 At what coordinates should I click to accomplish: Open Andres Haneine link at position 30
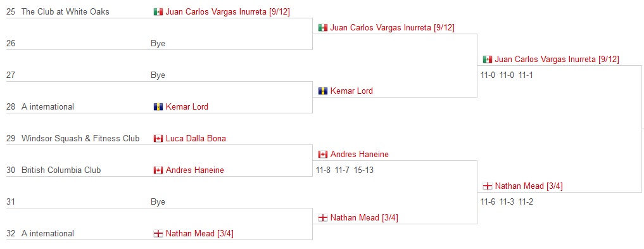195,170
